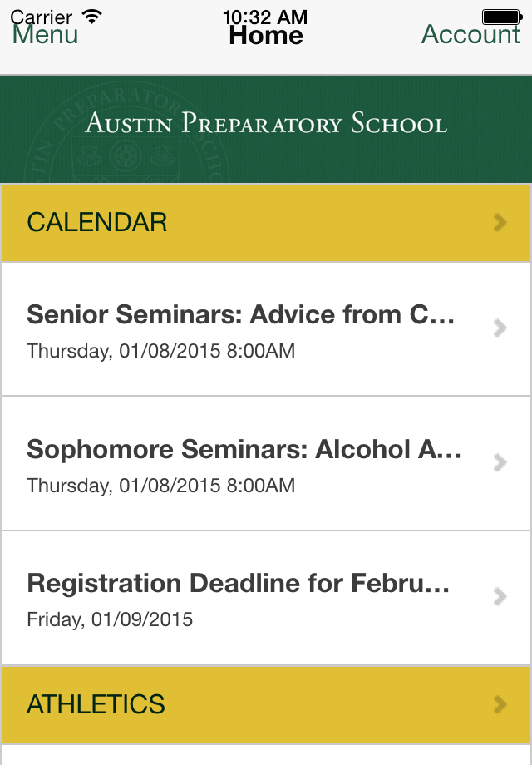Open the CALENDAR section header
532x765 pixels.
(x=266, y=223)
